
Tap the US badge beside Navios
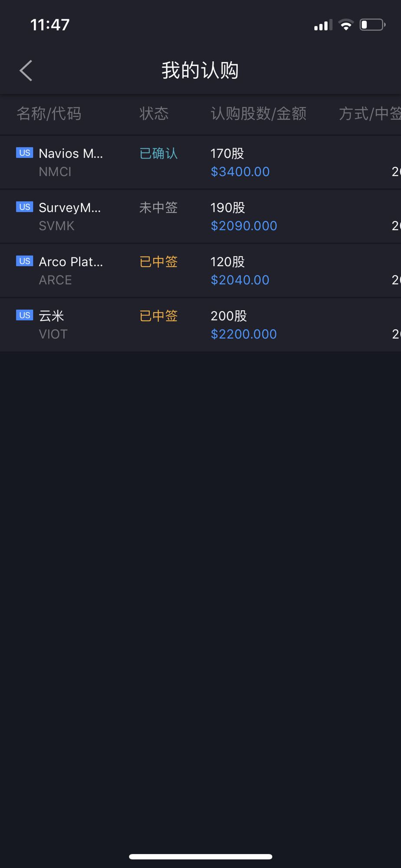pos(25,153)
